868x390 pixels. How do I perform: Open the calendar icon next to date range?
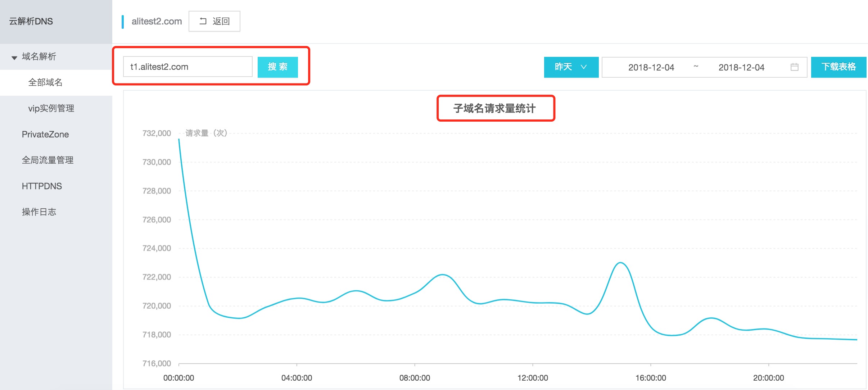pos(794,67)
